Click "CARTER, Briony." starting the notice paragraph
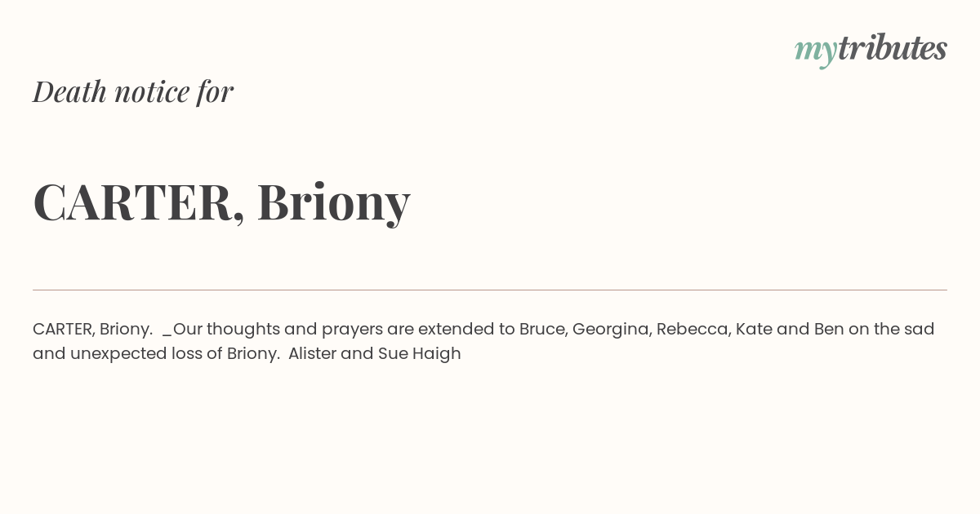 coord(92,329)
